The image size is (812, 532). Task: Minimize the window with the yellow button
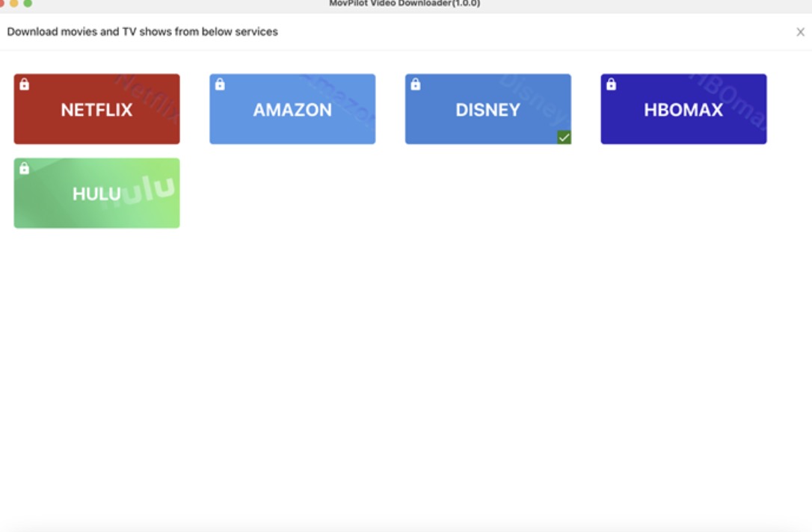click(x=13, y=3)
